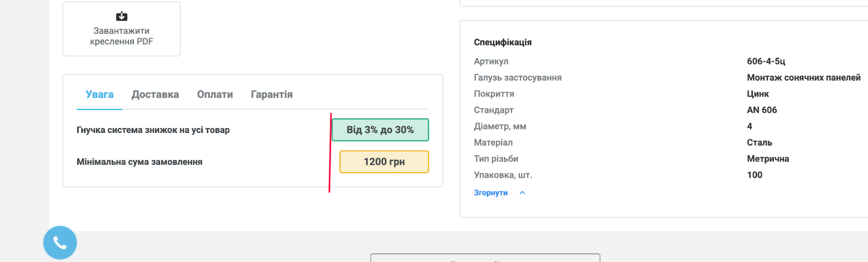Viewport: 868px width, 262px height.
Task: Click the 'AN 606' standard value
Action: 762,110
